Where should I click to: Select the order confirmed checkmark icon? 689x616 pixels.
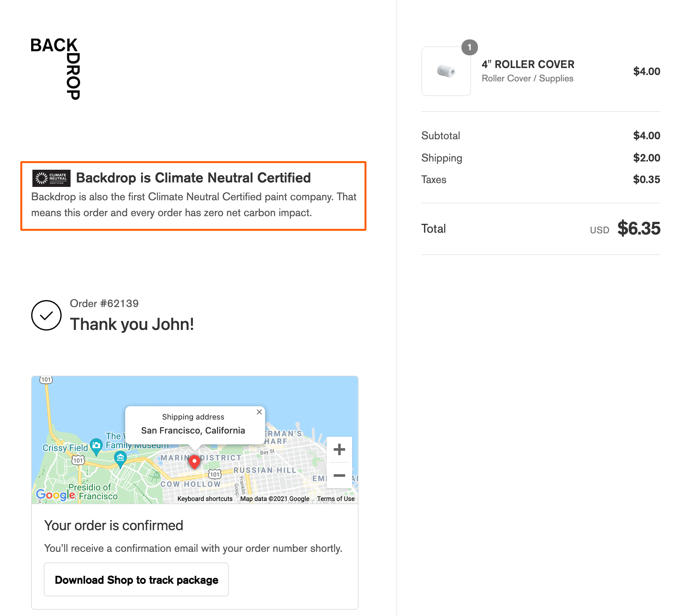[46, 315]
